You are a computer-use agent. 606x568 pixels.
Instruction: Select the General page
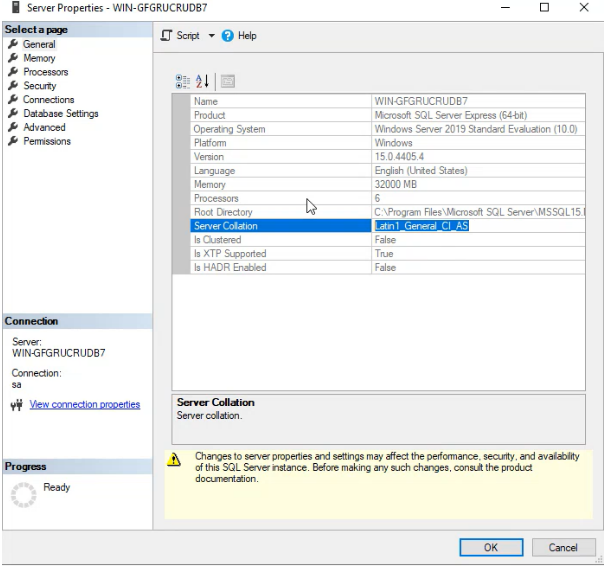pos(39,44)
